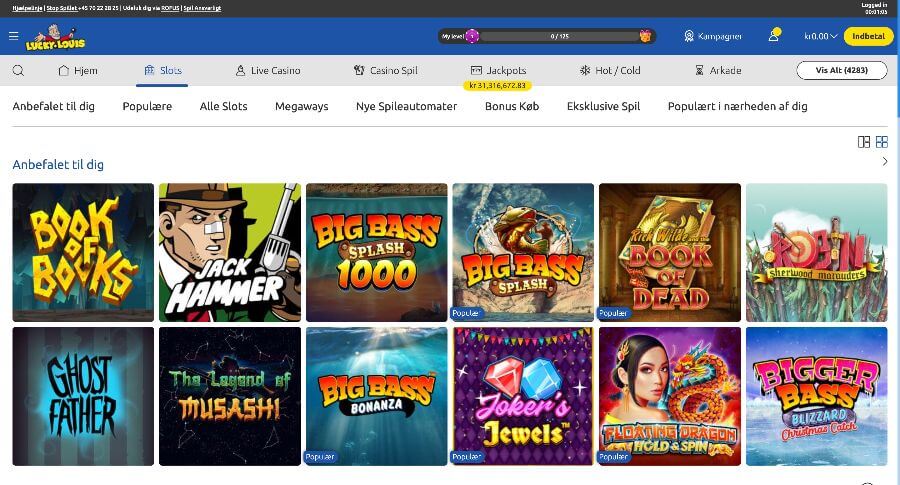Select the Megaways category
The image size is (900, 485).
pos(301,106)
